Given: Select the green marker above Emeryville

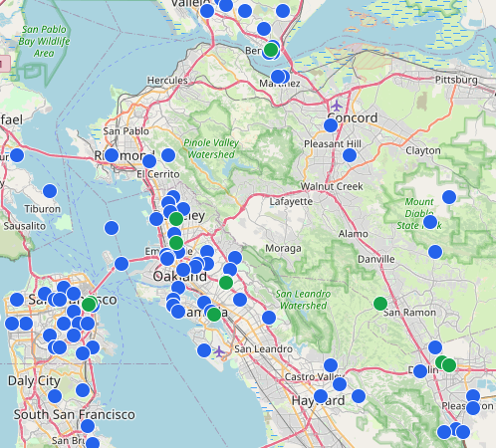Looking at the screenshot, I should [x=176, y=243].
